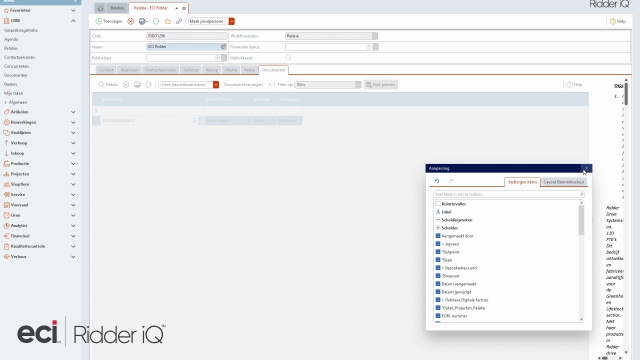
Task: Open Documenten link in sidebar
Action: [x=16, y=76]
